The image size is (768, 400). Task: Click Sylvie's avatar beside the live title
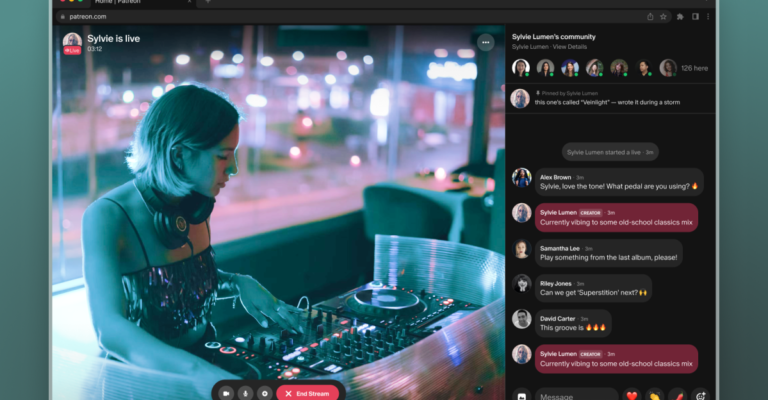[x=72, y=42]
